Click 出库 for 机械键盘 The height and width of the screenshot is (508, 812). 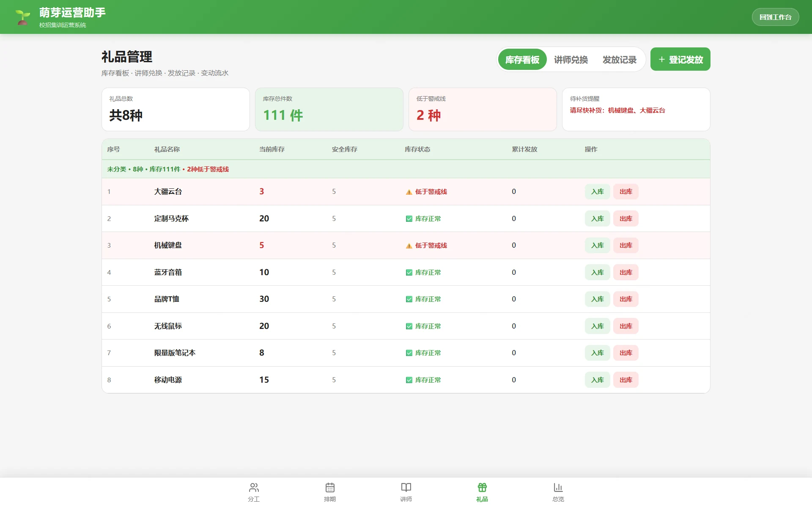pyautogui.click(x=626, y=246)
